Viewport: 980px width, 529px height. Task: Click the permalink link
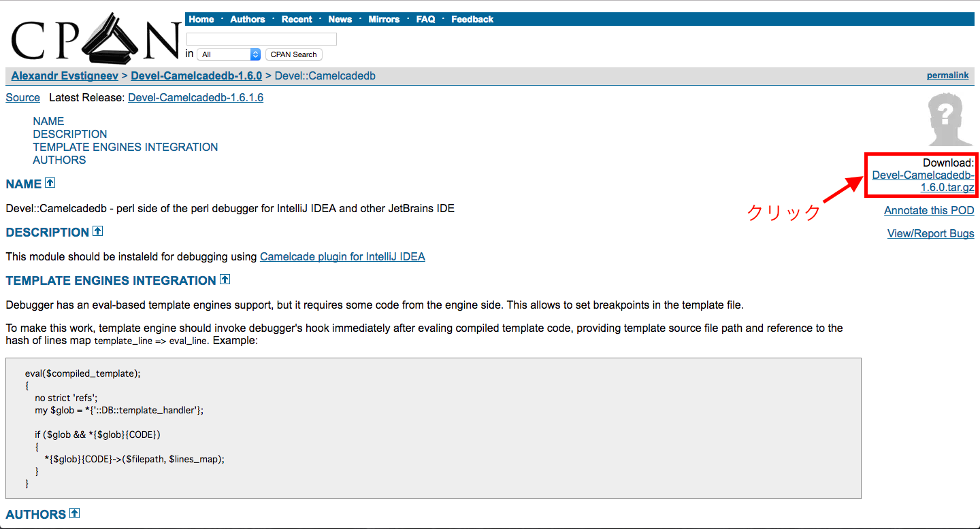947,75
